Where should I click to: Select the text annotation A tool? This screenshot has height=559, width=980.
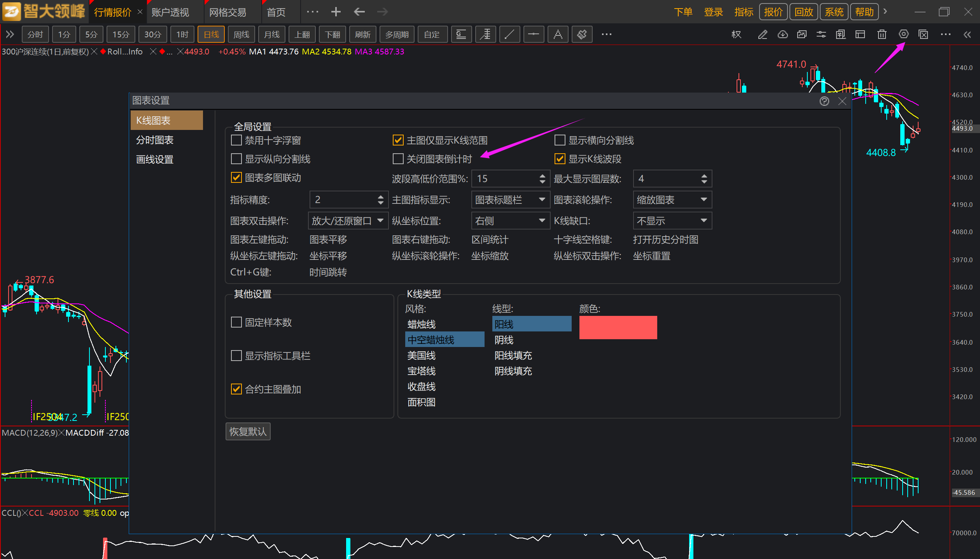(558, 35)
